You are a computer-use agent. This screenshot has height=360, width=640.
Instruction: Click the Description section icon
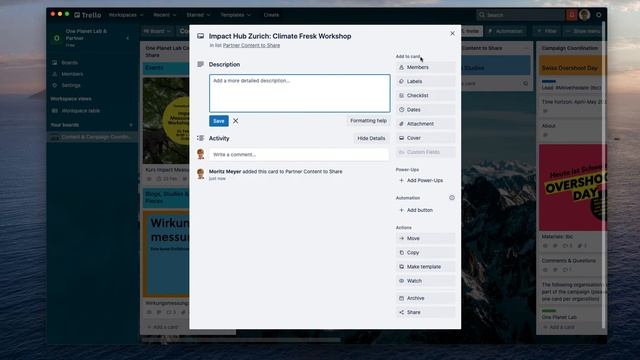[x=200, y=64]
